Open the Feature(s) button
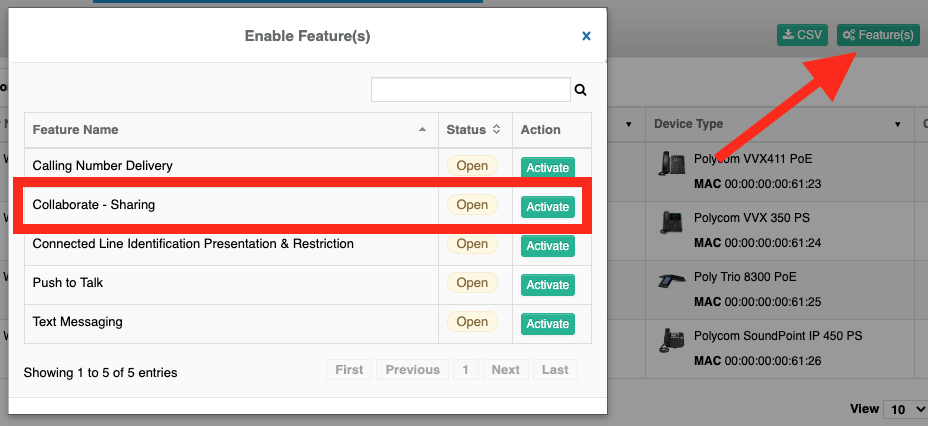 (x=877, y=35)
